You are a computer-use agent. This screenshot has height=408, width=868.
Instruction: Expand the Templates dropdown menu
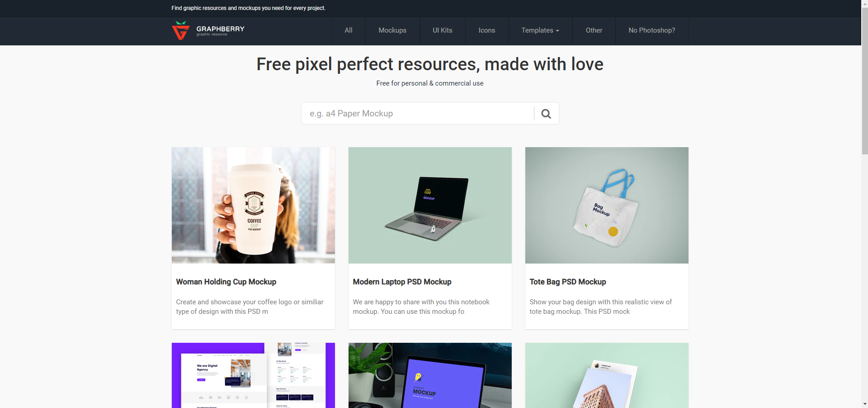[x=540, y=30]
